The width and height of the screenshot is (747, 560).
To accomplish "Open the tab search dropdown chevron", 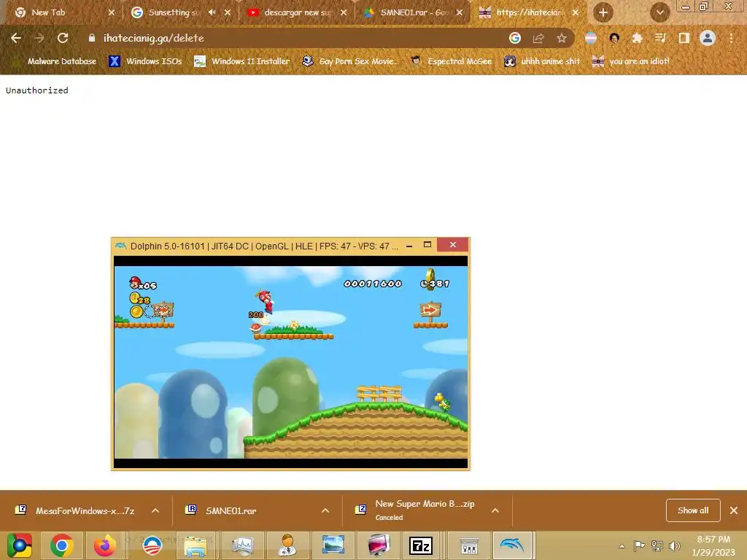I will point(659,12).
